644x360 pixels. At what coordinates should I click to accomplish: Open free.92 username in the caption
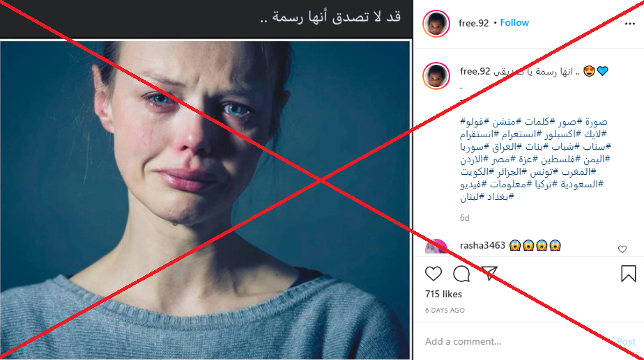tap(475, 72)
